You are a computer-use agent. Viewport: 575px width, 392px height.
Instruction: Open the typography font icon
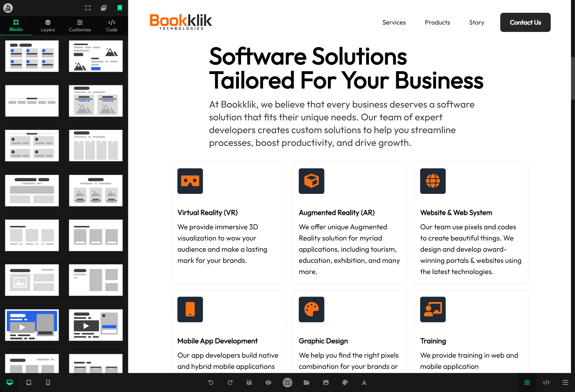click(x=364, y=382)
